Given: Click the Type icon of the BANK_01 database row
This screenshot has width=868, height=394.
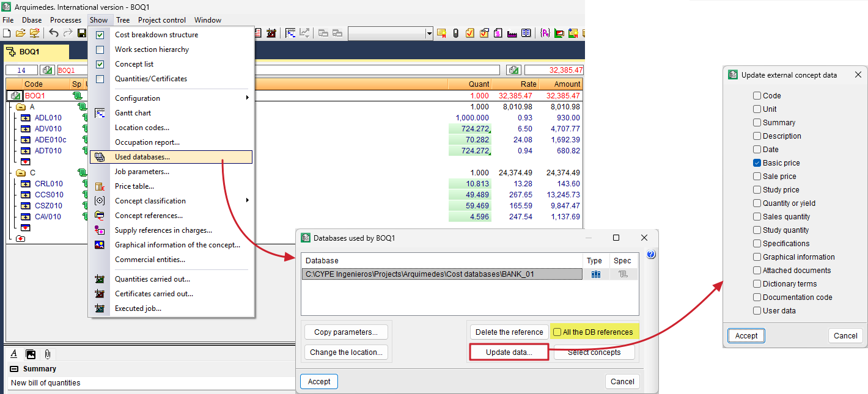Looking at the screenshot, I should [595, 274].
